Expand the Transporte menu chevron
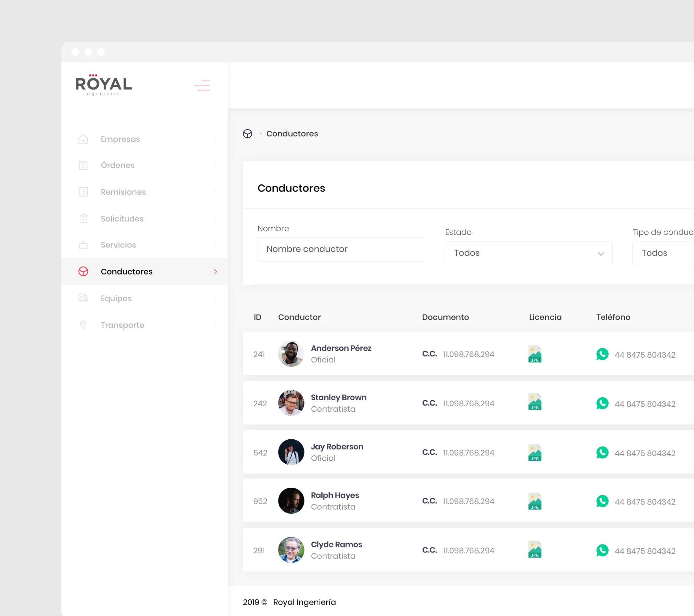The height and width of the screenshot is (616, 694). (x=215, y=325)
